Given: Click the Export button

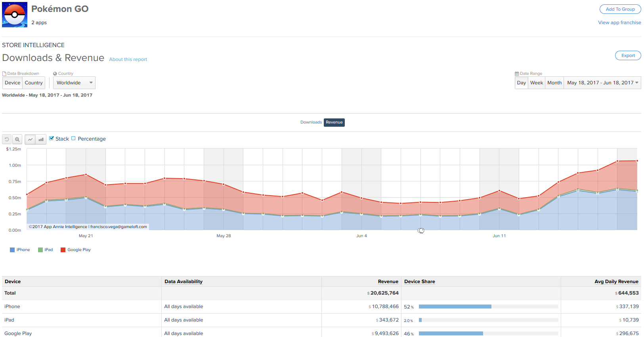Looking at the screenshot, I should pyautogui.click(x=628, y=55).
